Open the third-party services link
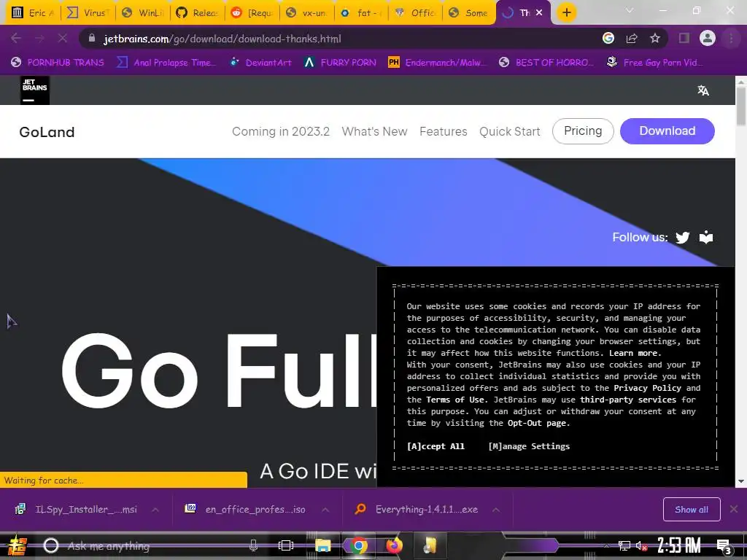The image size is (747, 560). click(x=628, y=400)
